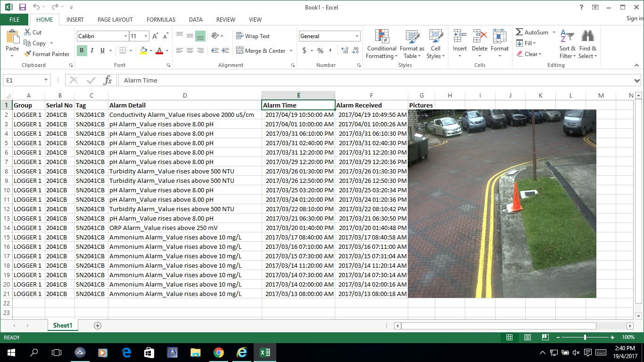Screen dimensions: 644x362
Task: Expand the Merge & Center dropdown arrow
Action: (291, 51)
